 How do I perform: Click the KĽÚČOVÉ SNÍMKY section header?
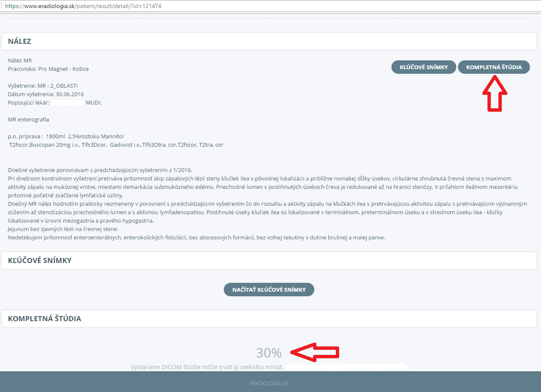coord(40,261)
